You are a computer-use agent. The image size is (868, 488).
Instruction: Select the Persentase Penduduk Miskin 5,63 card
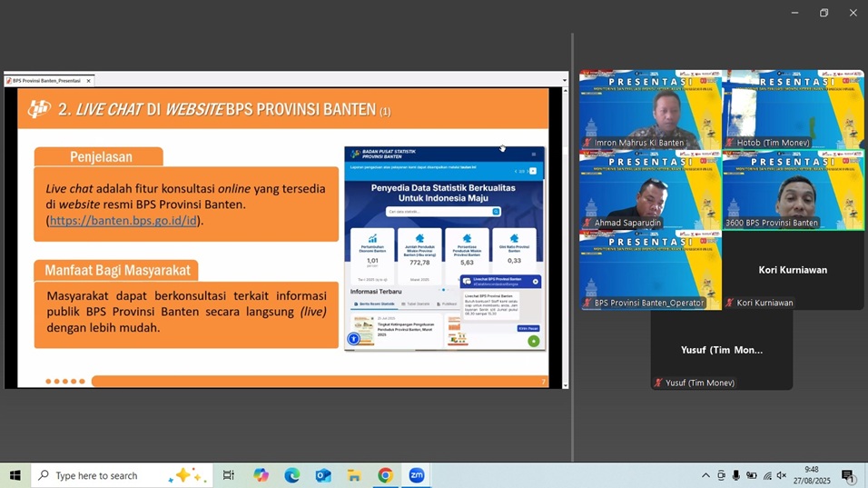tap(467, 256)
